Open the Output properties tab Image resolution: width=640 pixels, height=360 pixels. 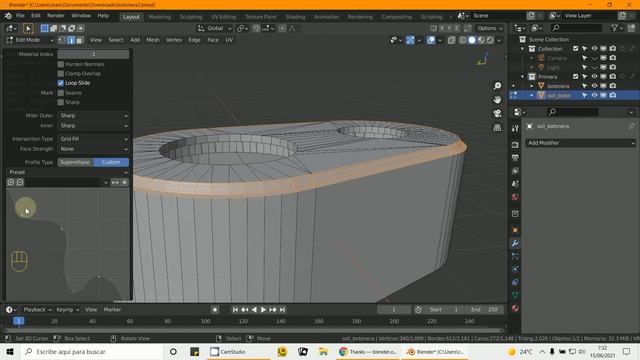pyautogui.click(x=515, y=158)
